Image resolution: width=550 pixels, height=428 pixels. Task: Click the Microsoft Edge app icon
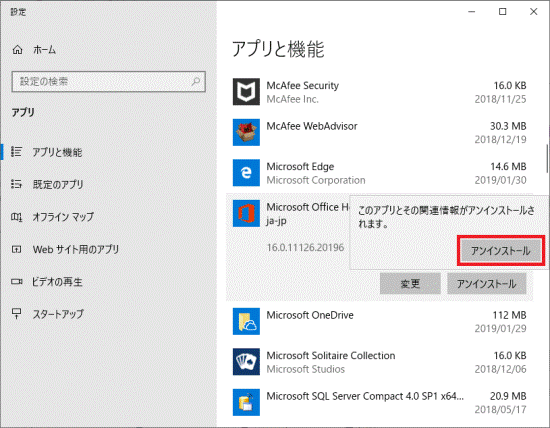pyautogui.click(x=246, y=173)
